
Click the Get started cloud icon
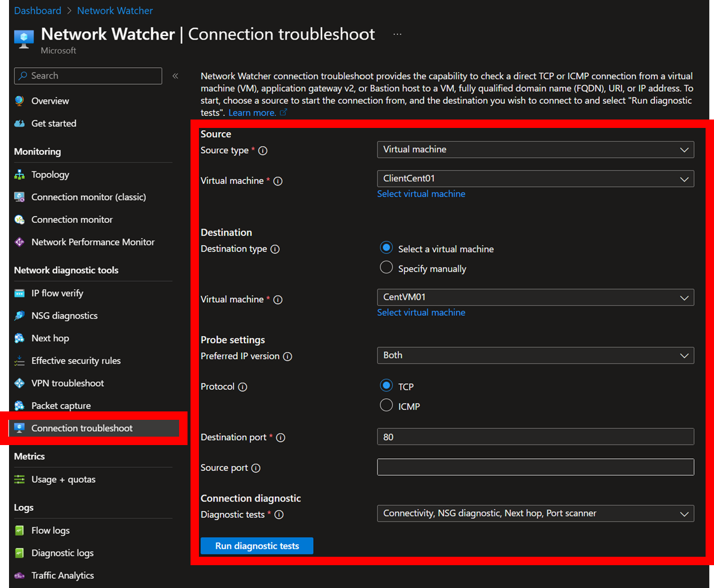[x=19, y=123]
